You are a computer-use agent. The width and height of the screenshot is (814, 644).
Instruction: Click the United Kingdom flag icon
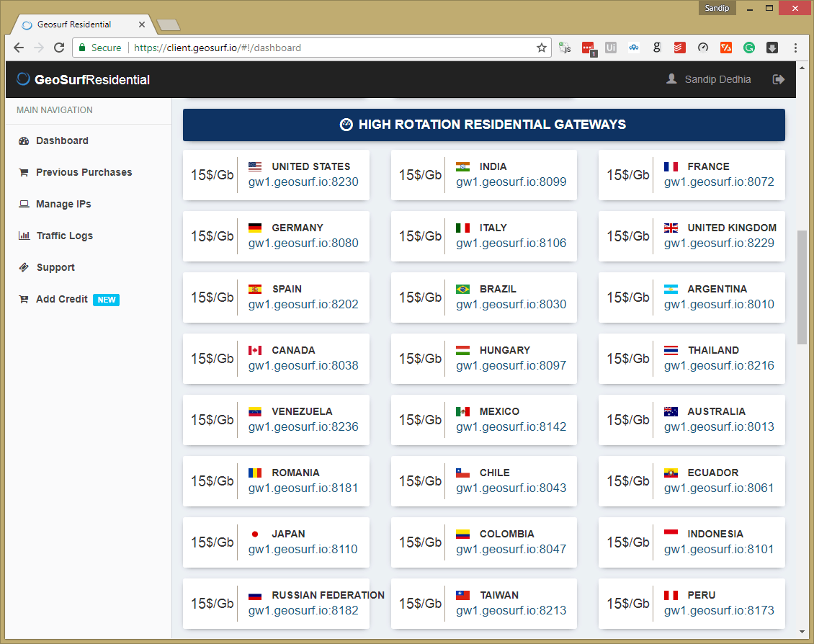coord(671,228)
